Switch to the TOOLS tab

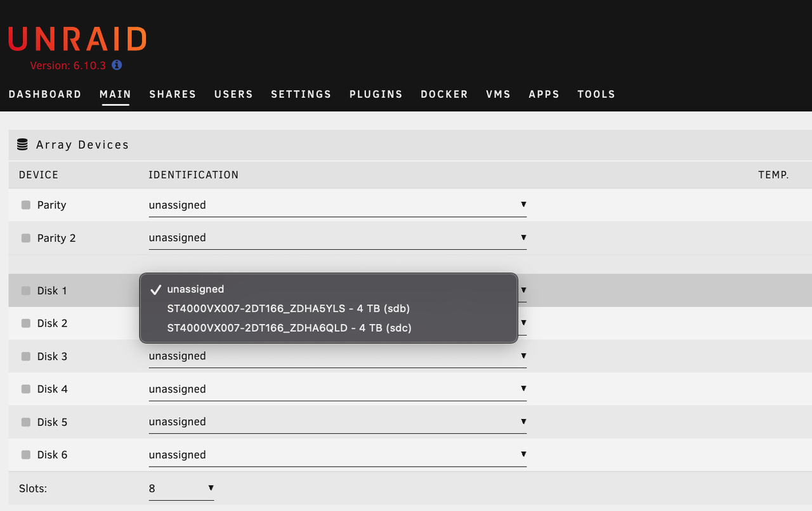596,94
